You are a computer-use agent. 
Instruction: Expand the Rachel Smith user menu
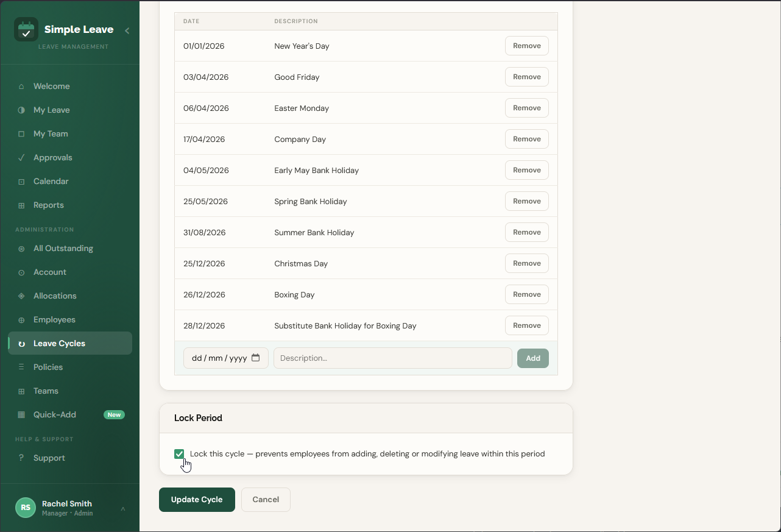(x=122, y=508)
